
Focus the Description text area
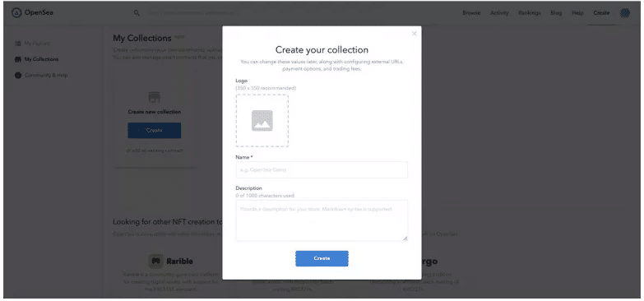322,220
